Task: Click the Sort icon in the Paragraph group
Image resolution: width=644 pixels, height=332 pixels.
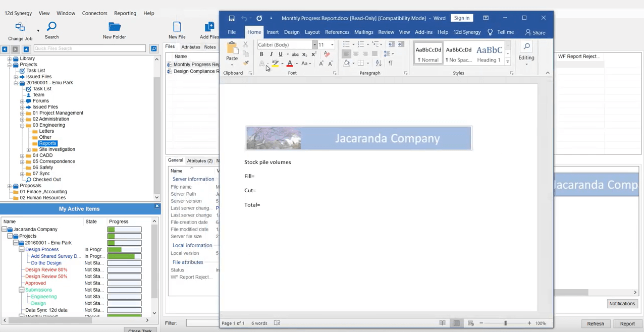Action: pyautogui.click(x=379, y=63)
